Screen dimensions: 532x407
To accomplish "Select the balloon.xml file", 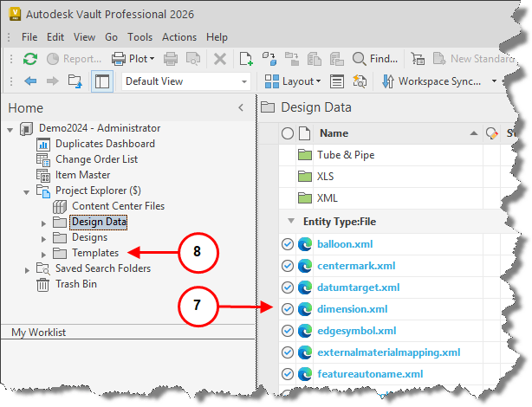I will 345,244.
